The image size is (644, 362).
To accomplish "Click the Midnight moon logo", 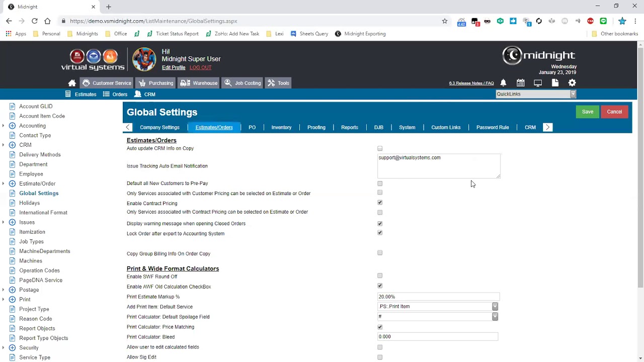I will [539, 55].
